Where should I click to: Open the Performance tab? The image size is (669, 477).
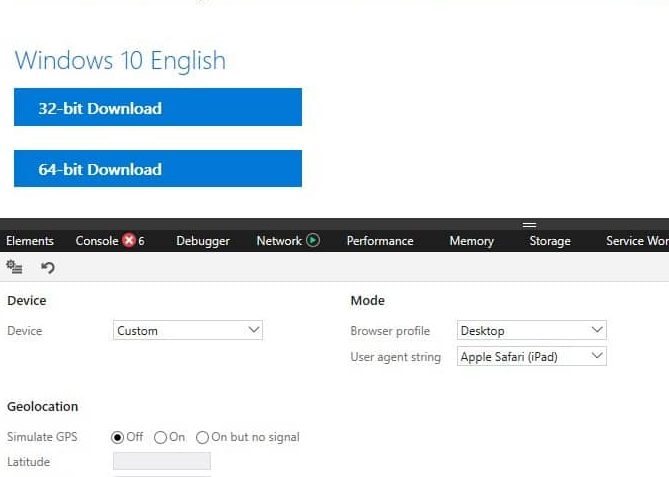(380, 241)
